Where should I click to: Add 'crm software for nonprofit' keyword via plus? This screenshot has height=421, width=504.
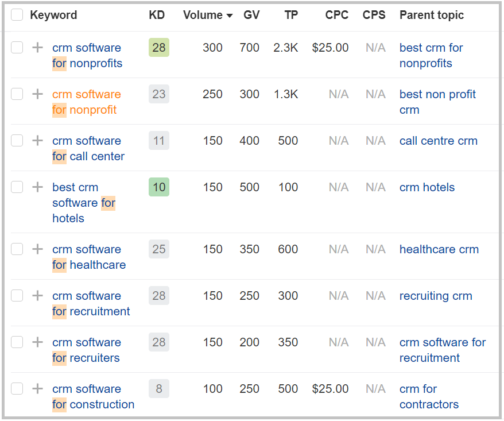click(x=37, y=94)
